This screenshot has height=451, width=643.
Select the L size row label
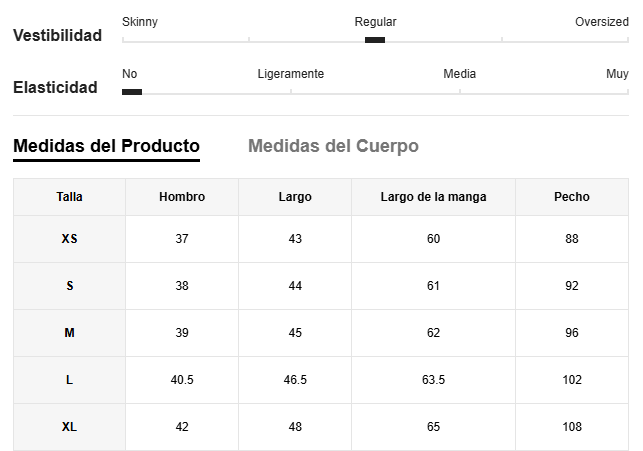point(69,380)
